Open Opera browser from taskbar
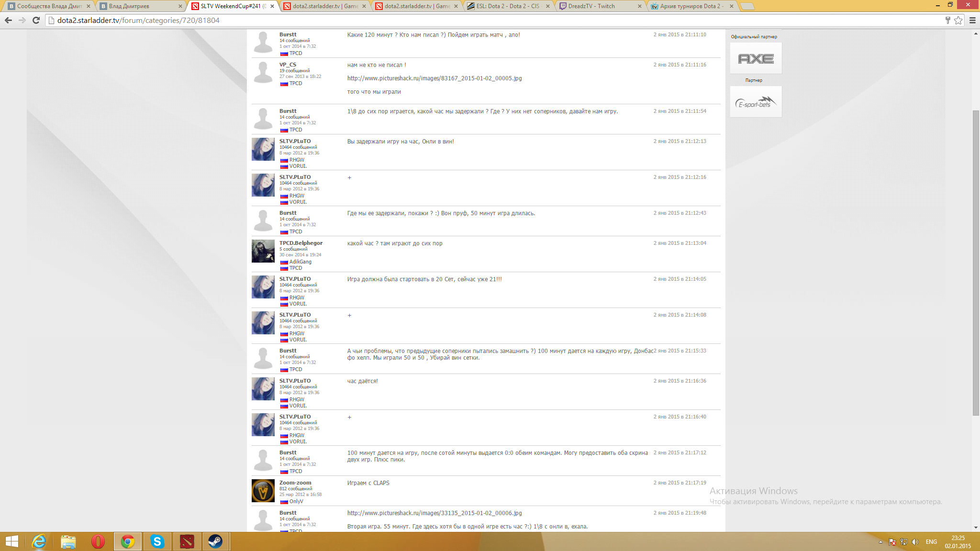The image size is (980, 551). point(98,541)
